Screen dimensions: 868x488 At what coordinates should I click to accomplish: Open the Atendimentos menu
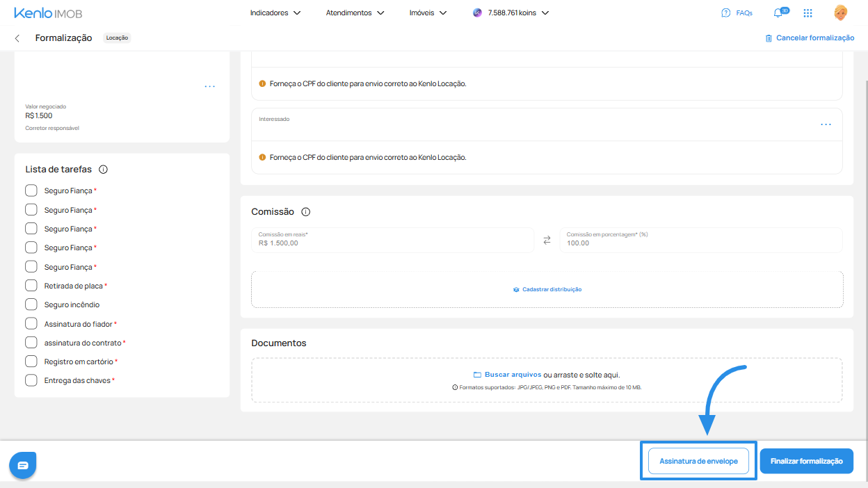(x=355, y=13)
